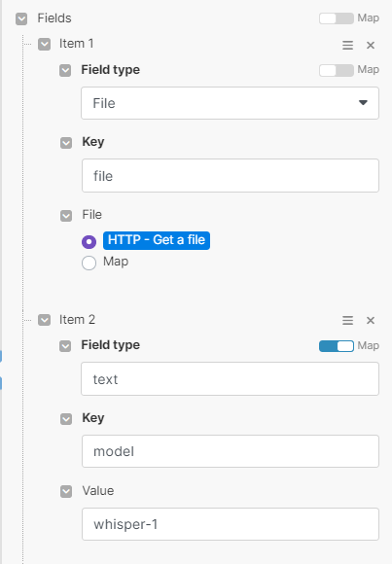
Task: Toggle Item 1 Field type Map switch
Action: 337,70
